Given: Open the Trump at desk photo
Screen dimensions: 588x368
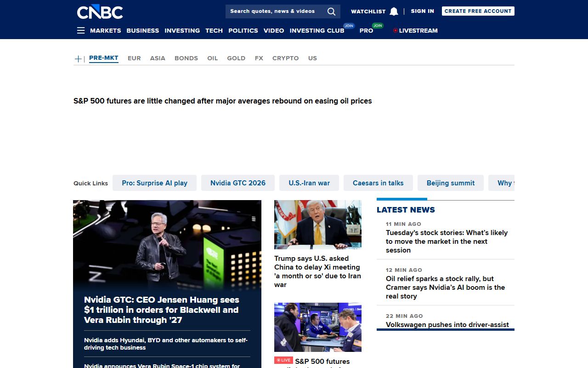Looking at the screenshot, I should tap(318, 224).
